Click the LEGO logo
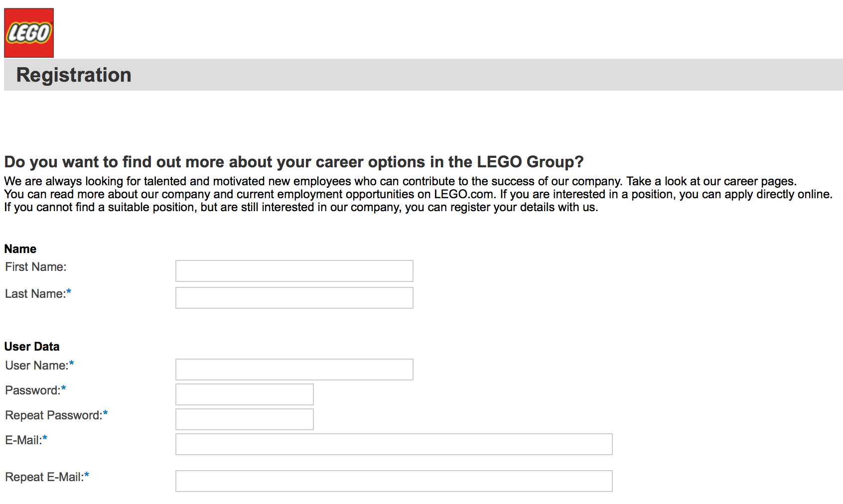This screenshot has height=504, width=843. tap(29, 33)
